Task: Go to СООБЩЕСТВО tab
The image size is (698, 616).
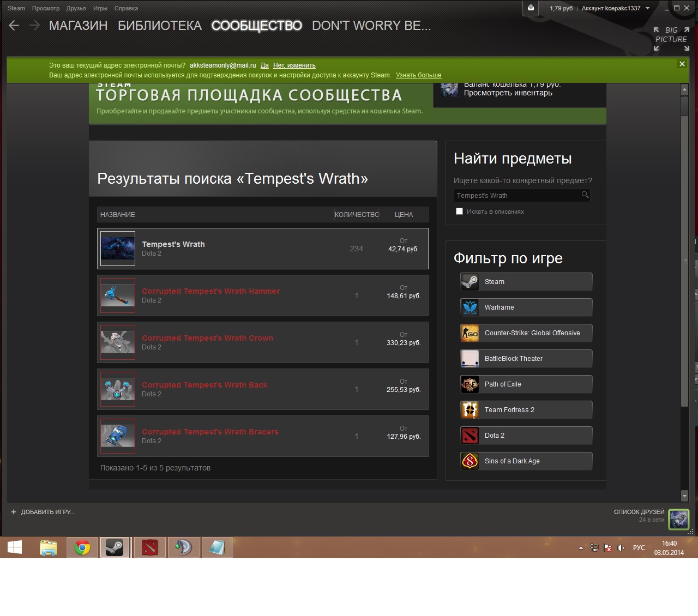Action: (x=257, y=26)
